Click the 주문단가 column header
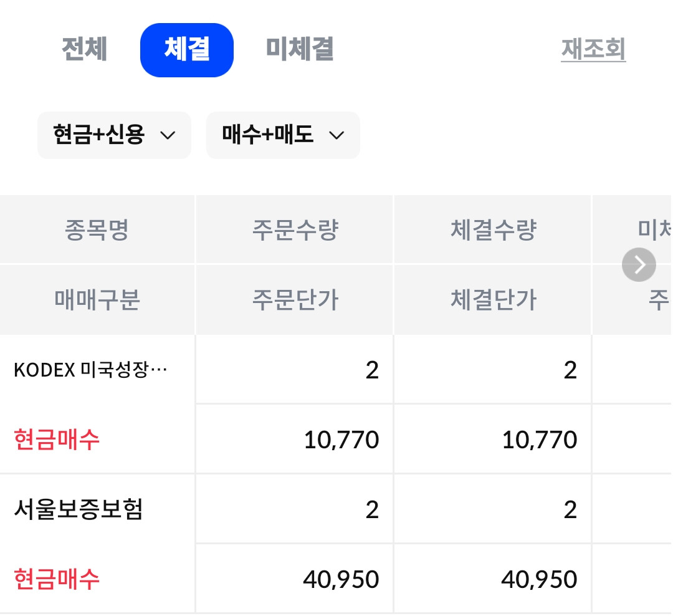Screen dimensions: 673x616 tap(294, 300)
